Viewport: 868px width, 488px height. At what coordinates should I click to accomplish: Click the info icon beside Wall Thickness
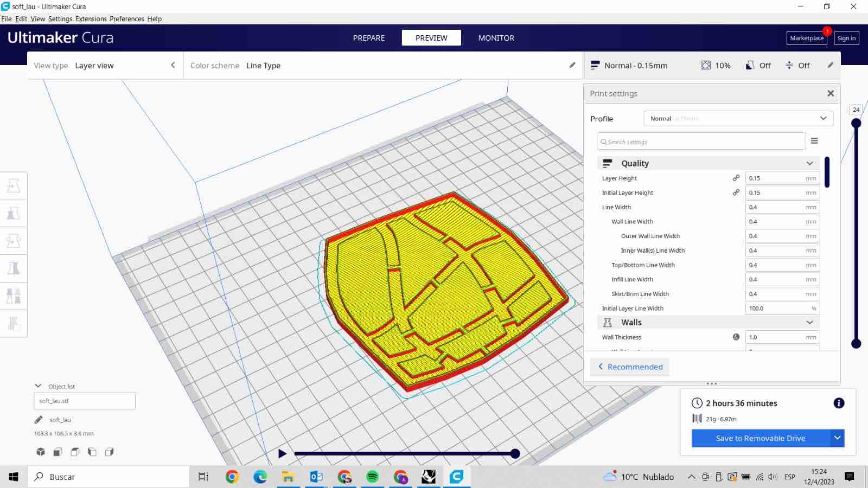coord(736,337)
